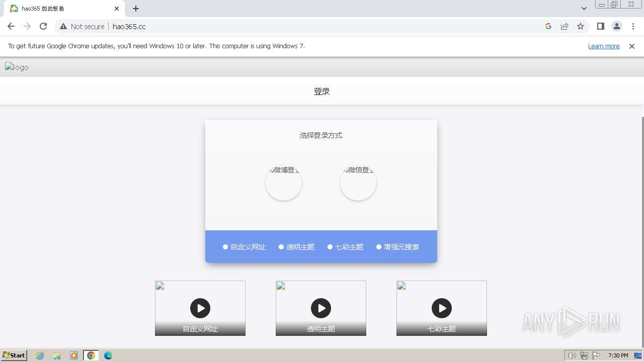Click the address bar URL hao365.cc
The image size is (644, 362).
click(x=129, y=26)
